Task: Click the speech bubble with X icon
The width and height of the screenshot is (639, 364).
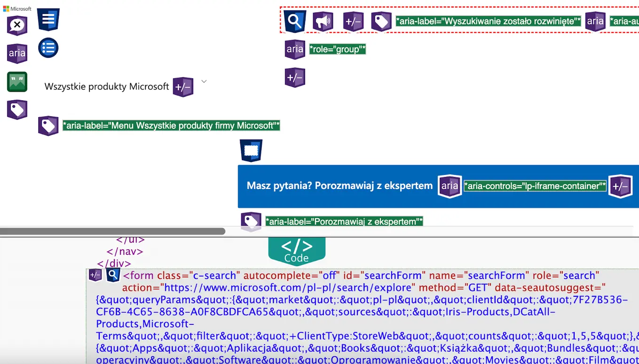Action: point(17,25)
